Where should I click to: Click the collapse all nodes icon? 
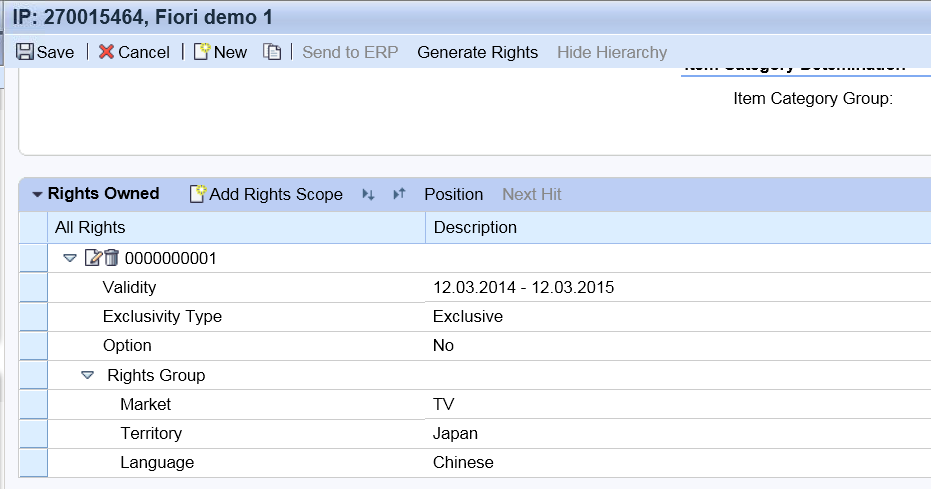coord(399,194)
